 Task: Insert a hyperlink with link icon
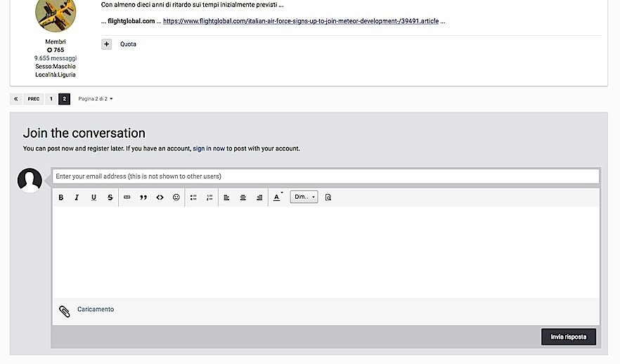(127, 197)
